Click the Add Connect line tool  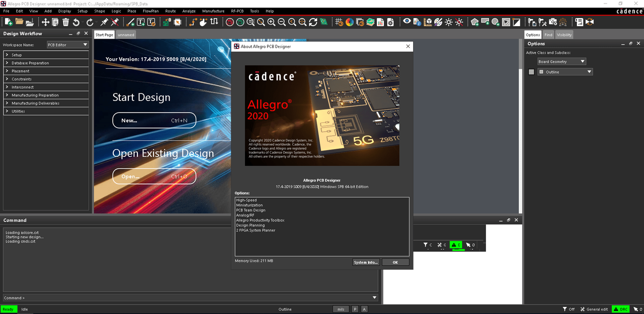[130, 22]
